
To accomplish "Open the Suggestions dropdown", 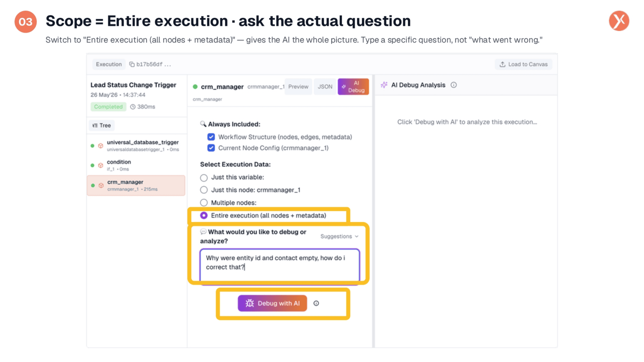I will coord(339,236).
